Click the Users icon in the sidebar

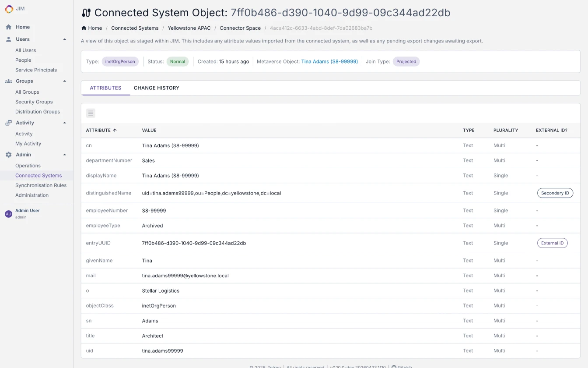point(8,39)
